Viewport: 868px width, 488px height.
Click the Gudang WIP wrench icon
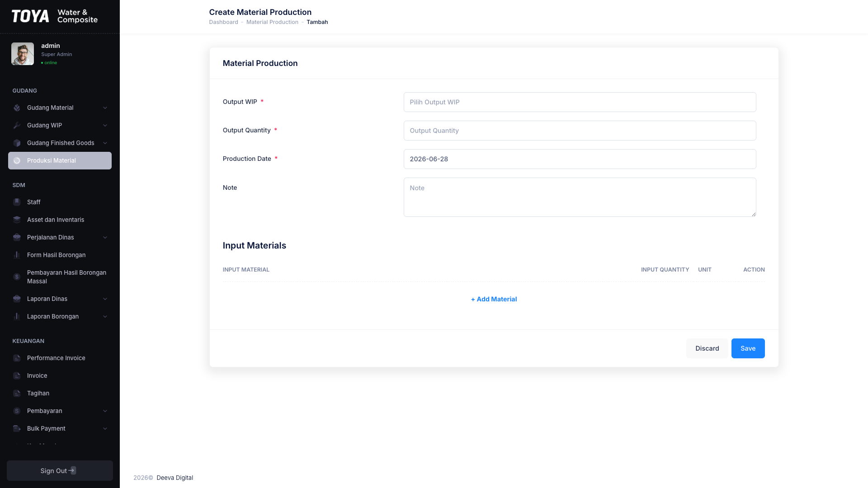click(x=17, y=125)
